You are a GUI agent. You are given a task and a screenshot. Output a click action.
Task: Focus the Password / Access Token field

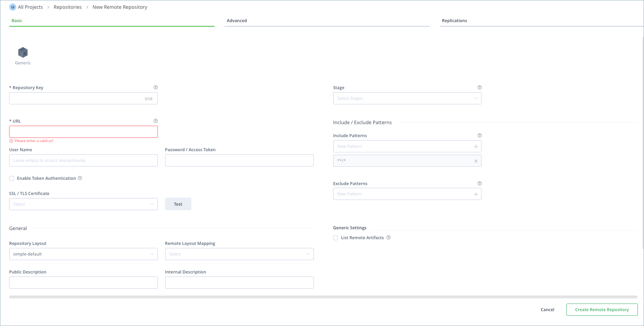(239, 160)
